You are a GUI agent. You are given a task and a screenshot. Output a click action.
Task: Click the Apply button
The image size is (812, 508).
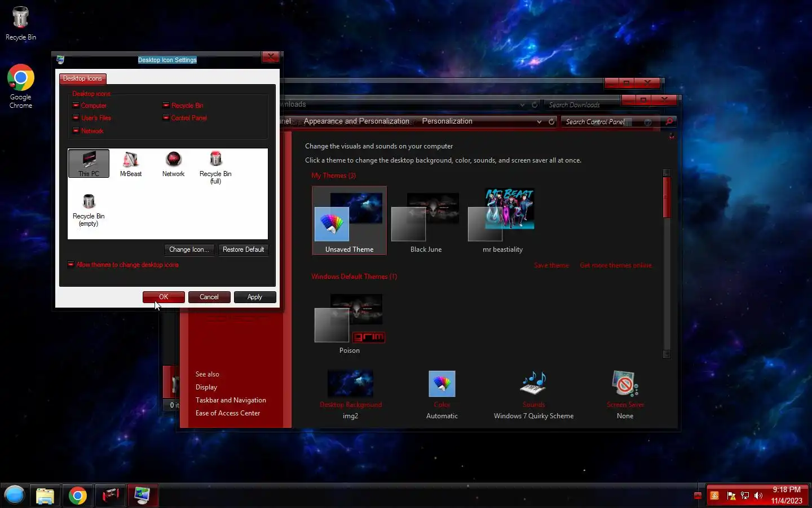coord(254,297)
